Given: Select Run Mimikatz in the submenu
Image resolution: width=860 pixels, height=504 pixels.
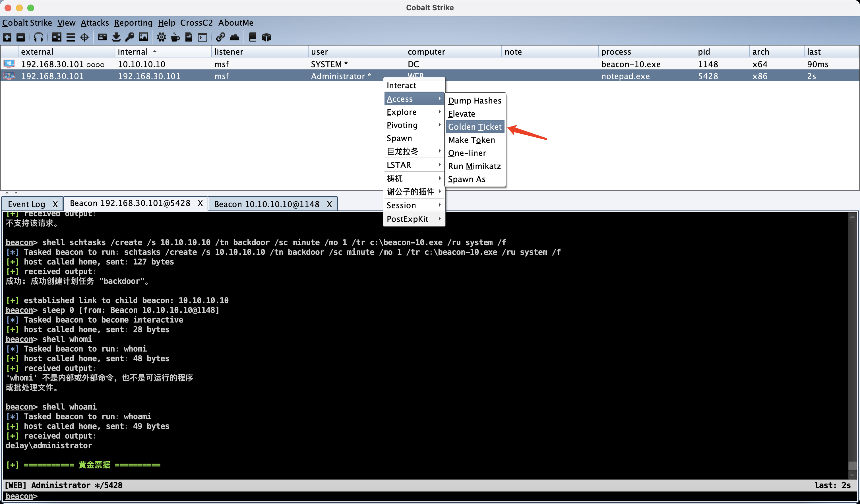Looking at the screenshot, I should click(475, 166).
